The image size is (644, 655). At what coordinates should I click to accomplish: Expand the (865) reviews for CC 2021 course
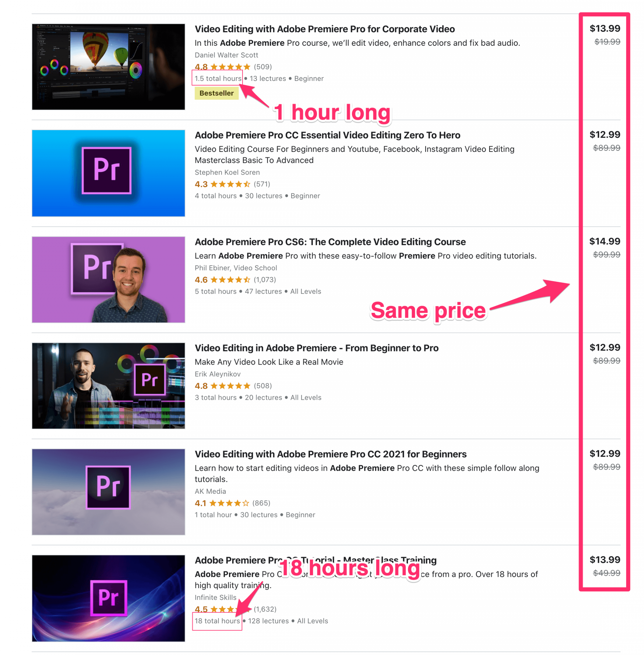tap(261, 503)
